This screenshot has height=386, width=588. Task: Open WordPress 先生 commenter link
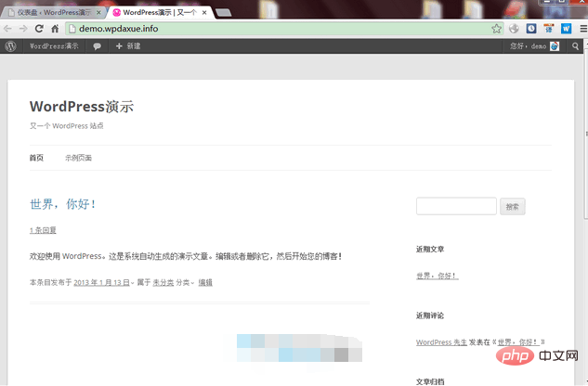pyautogui.click(x=441, y=342)
